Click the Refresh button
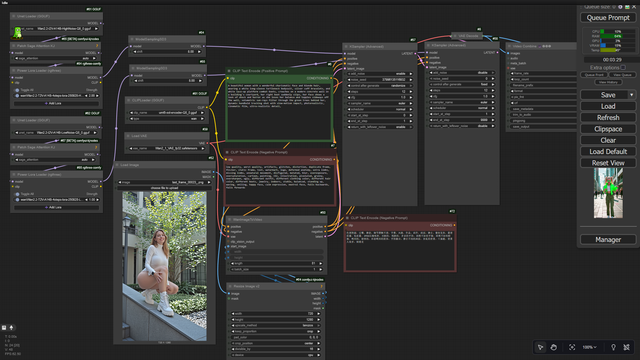 click(x=608, y=118)
